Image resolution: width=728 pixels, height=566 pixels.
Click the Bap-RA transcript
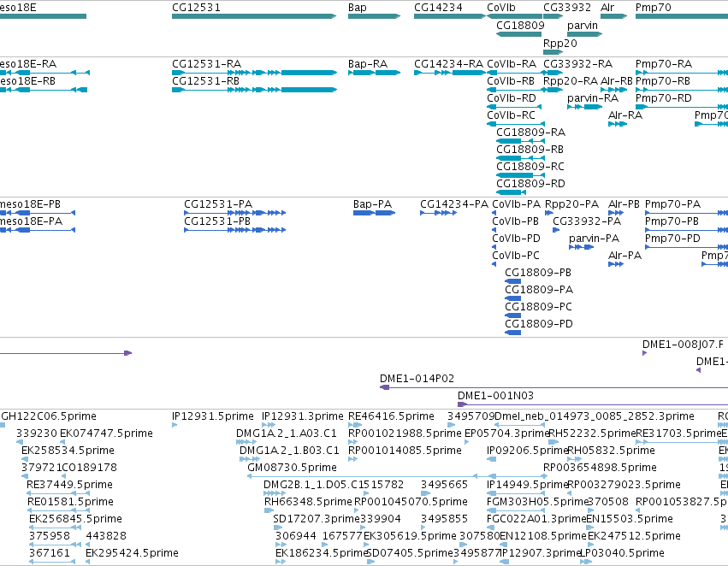click(x=374, y=73)
